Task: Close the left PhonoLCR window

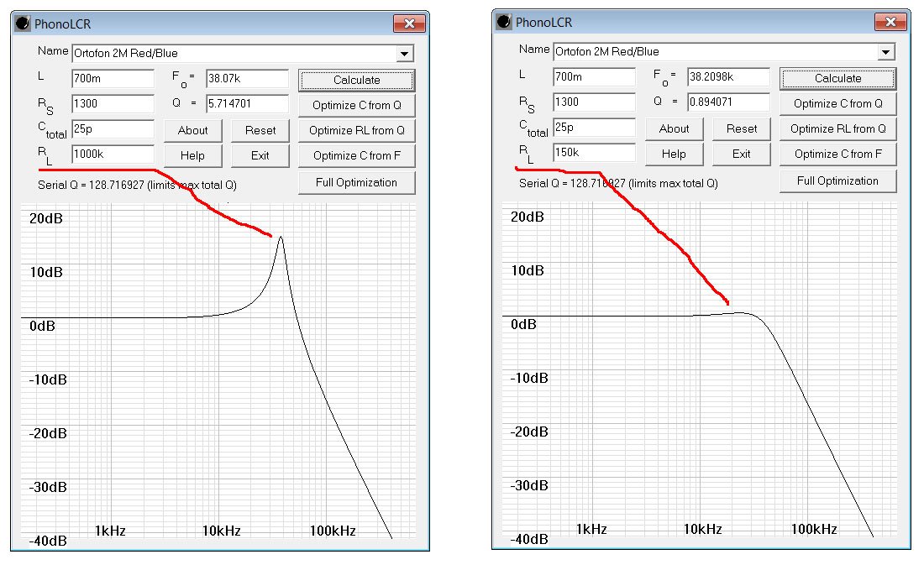Action: [409, 24]
